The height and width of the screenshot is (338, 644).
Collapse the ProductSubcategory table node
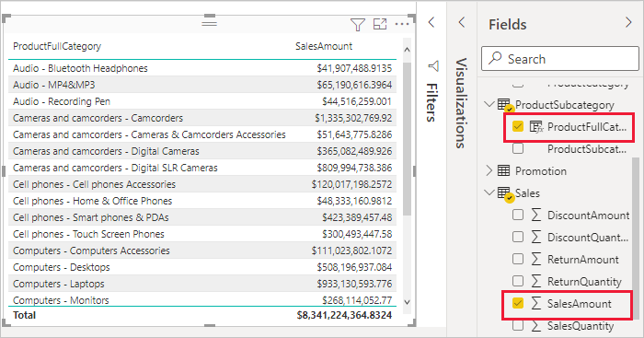489,104
